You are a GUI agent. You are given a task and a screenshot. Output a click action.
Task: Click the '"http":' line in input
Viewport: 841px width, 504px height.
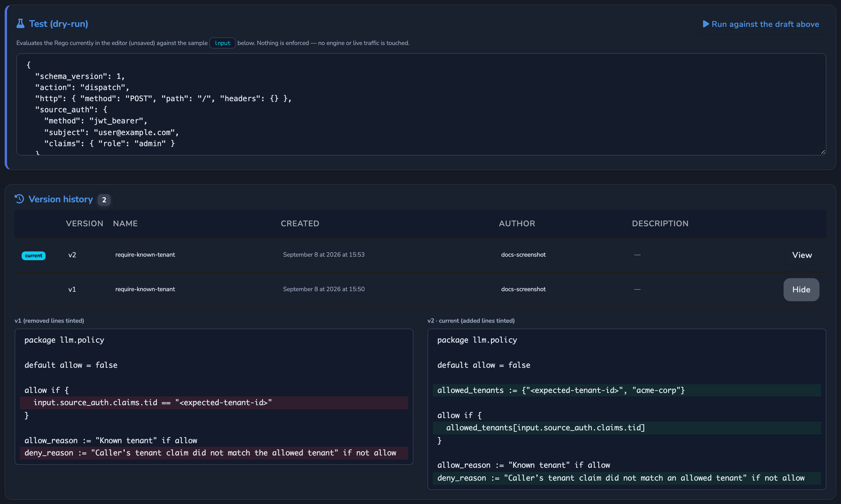(163, 99)
